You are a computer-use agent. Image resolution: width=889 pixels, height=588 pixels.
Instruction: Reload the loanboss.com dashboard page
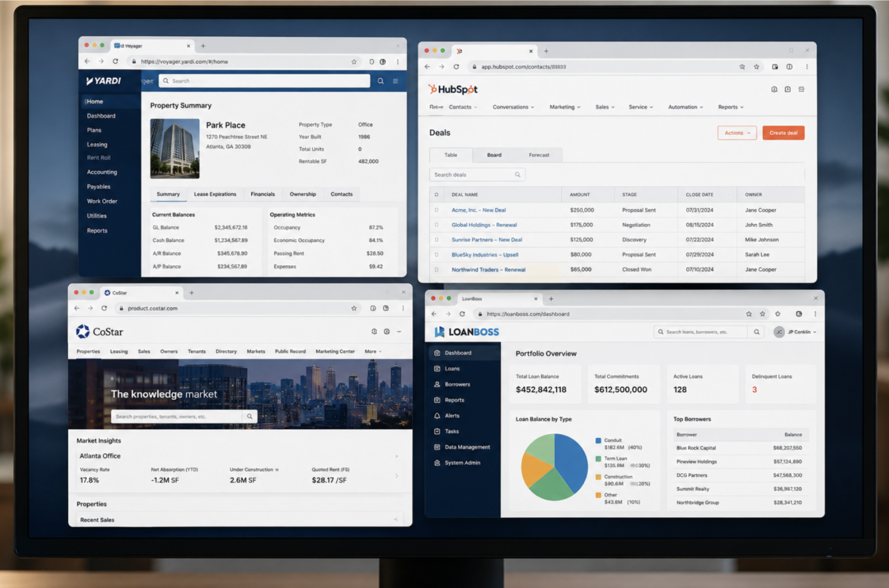tap(462, 314)
